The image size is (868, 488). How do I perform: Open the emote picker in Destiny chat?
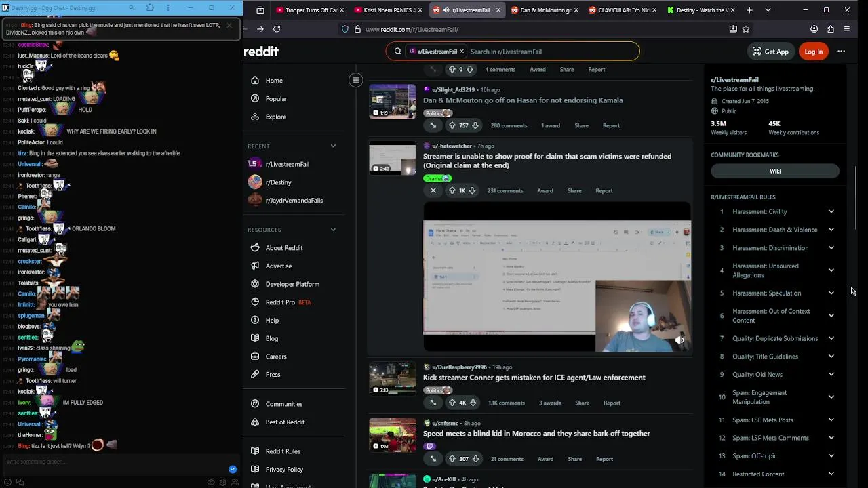[x=7, y=482]
